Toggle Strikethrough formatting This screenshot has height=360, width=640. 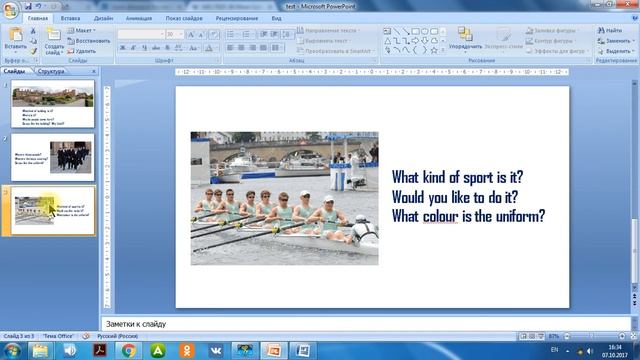tap(156, 48)
